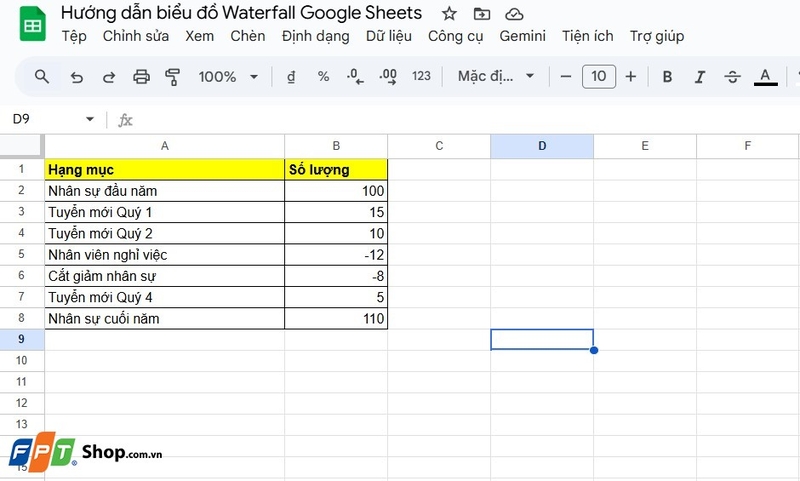Select cell 'Nhân sự đầu năm'
Viewport: 800px width, 481px height.
[164, 191]
